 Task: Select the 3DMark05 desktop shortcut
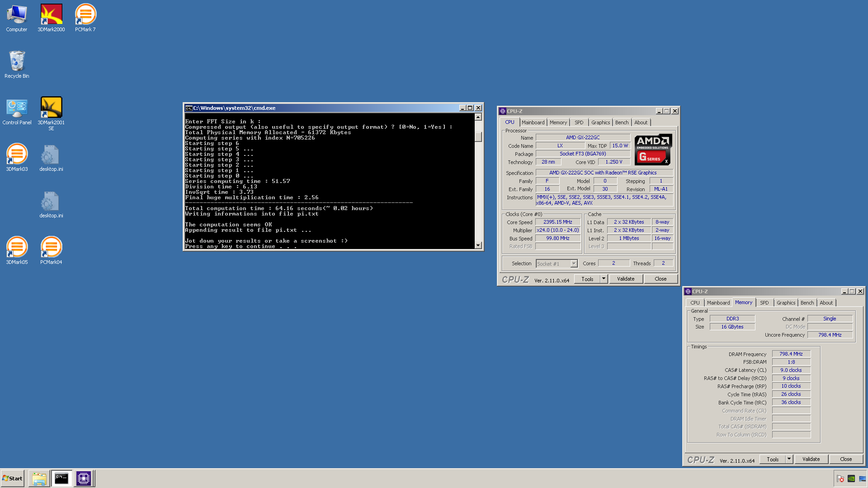[x=17, y=251]
